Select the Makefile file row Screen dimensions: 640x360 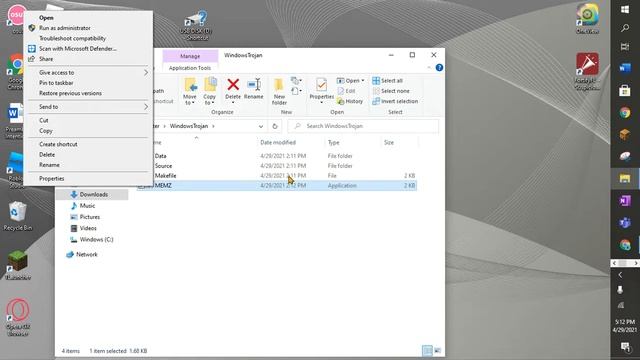277,176
